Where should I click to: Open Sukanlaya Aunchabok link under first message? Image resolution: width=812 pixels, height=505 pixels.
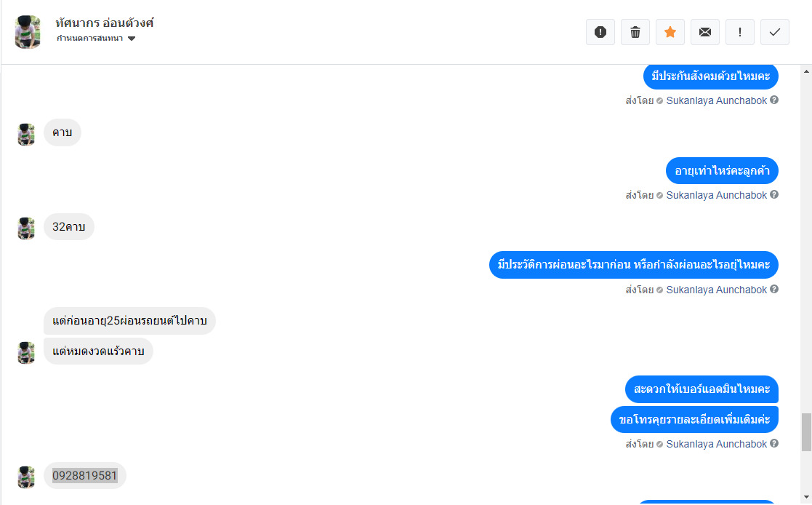(716, 100)
